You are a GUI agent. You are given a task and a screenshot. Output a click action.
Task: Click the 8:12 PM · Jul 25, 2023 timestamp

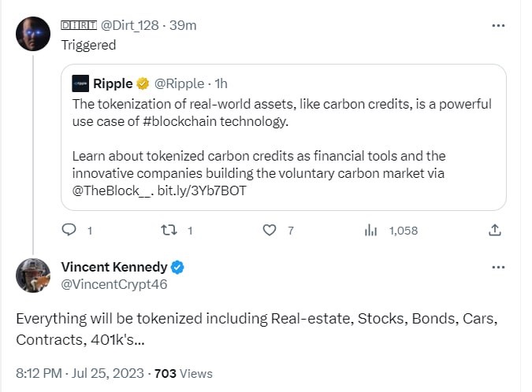coord(80,373)
